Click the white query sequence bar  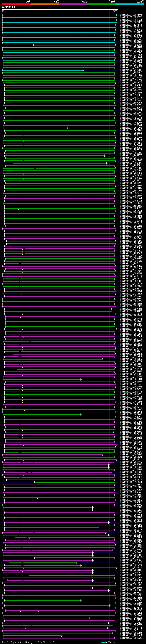(x=60, y=9)
